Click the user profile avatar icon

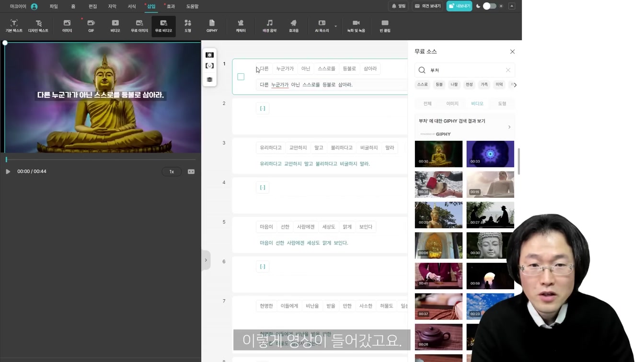tap(34, 7)
